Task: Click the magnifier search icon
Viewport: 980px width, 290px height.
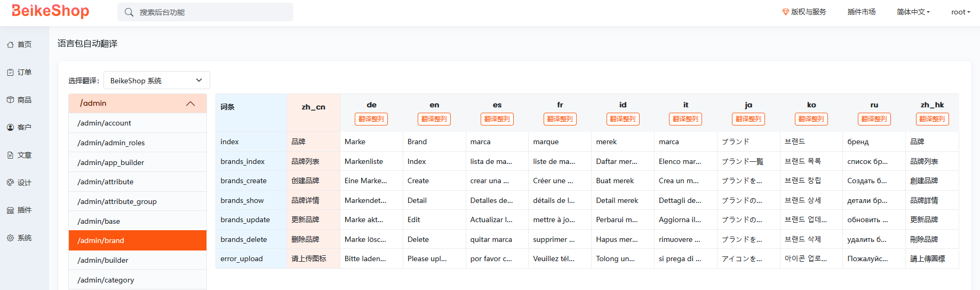Action: tap(129, 12)
